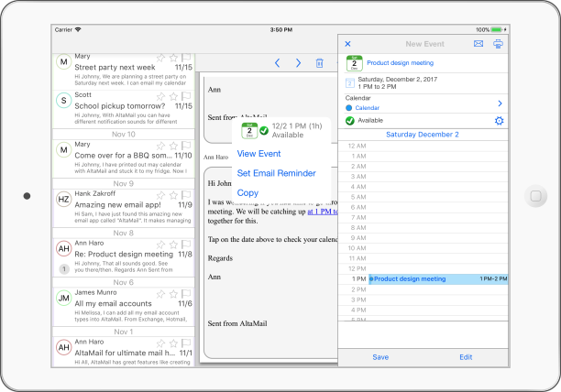Email the event using envelope icon
561x392 pixels.
tap(478, 44)
